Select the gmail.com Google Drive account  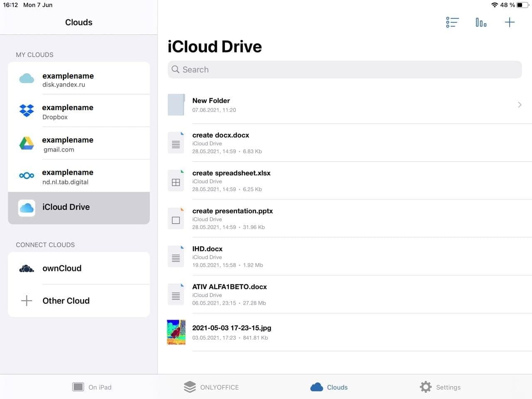tap(79, 143)
